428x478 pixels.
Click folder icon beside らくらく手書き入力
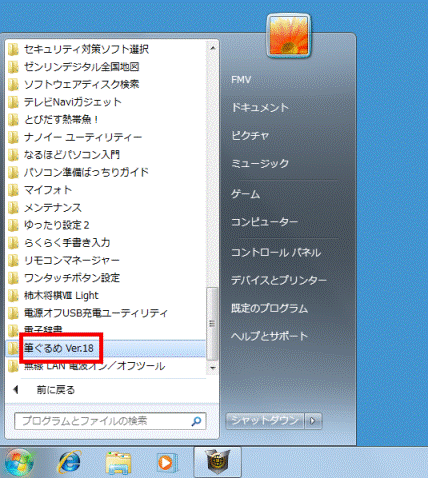[x=13, y=243]
